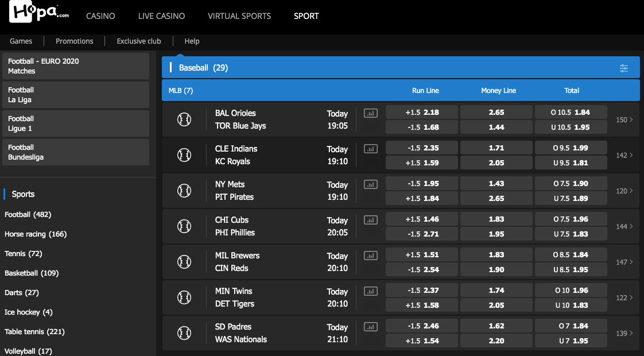This screenshot has width=644, height=356.
Task: Bet MIN Twins -1.5 run line 2.37
Action: [422, 290]
